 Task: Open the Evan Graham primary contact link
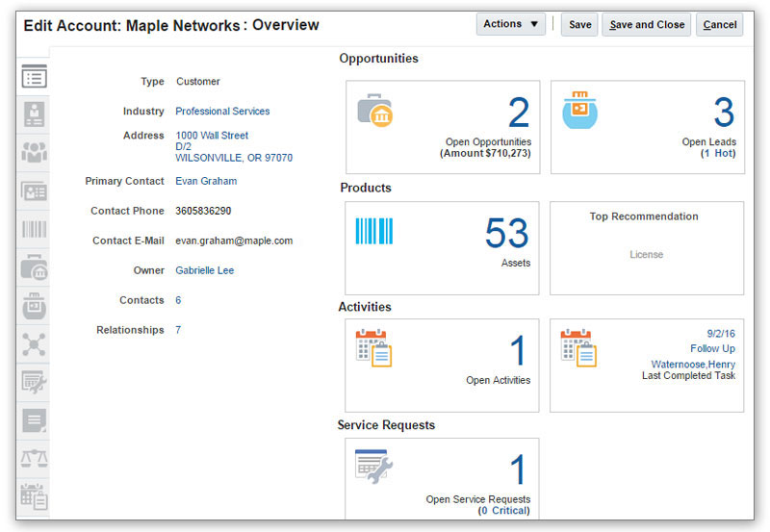(x=206, y=181)
